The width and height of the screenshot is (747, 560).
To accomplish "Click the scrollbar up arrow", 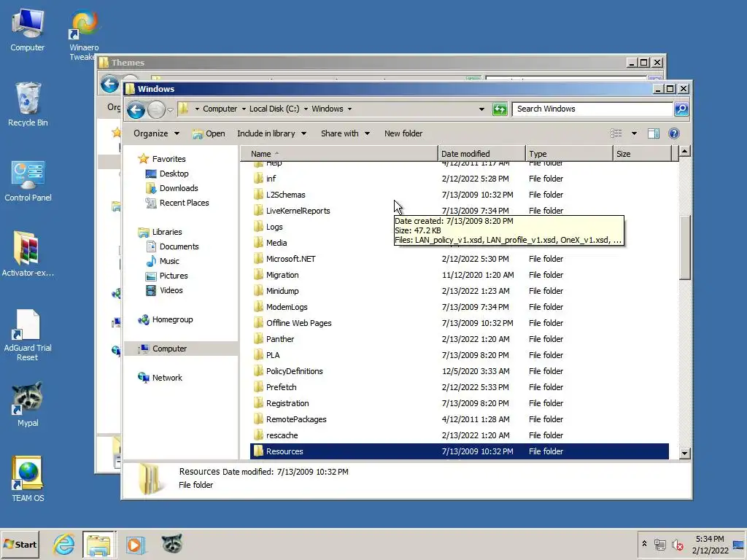I will tap(684, 152).
